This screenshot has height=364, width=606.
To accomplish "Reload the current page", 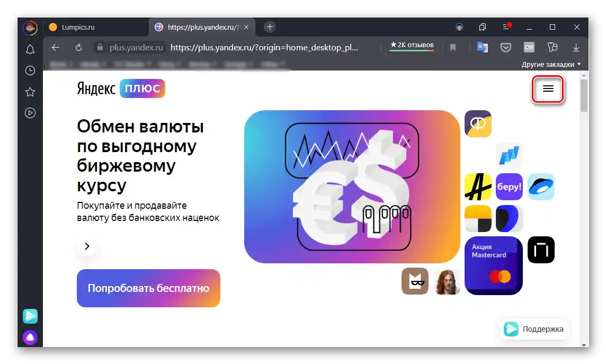I will (78, 48).
